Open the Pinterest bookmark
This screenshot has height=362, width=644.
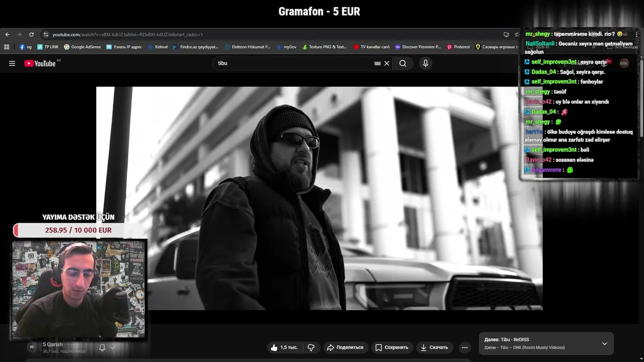click(458, 47)
